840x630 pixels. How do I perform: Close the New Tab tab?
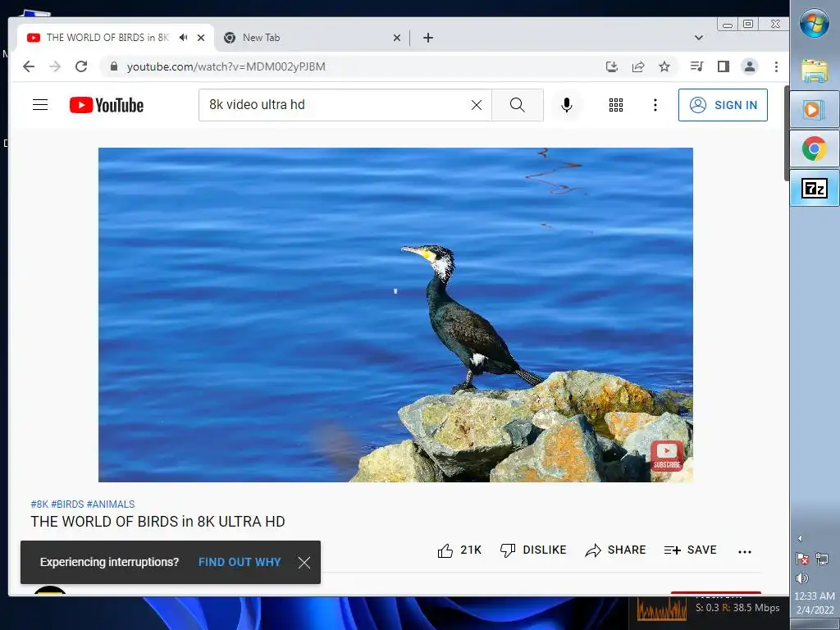click(397, 38)
